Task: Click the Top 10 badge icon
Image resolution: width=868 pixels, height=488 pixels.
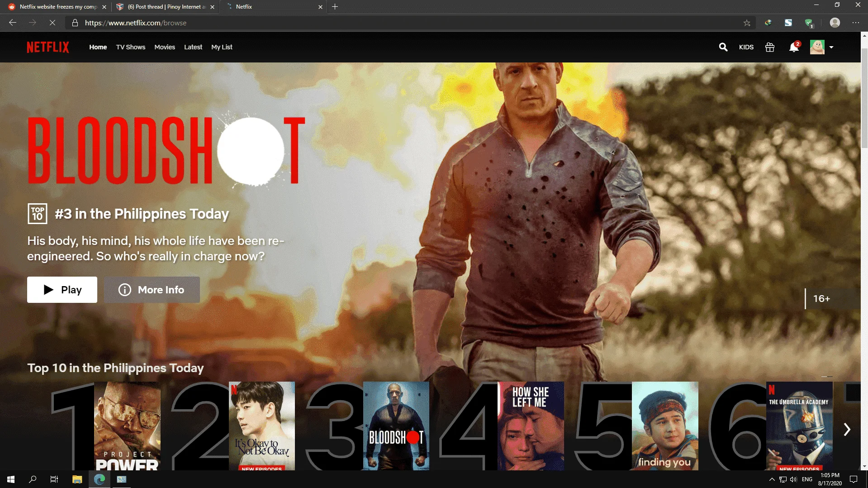Action: click(x=38, y=214)
